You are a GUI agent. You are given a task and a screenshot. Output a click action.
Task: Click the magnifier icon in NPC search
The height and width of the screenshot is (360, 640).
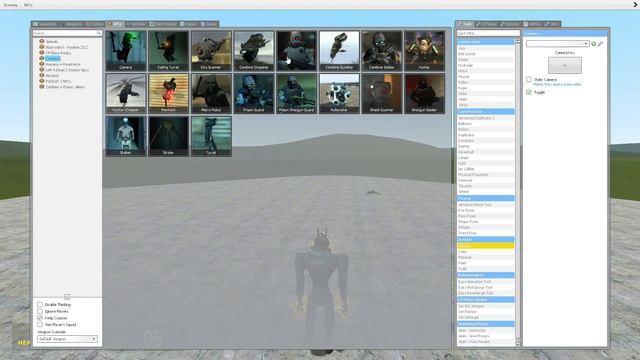(x=98, y=33)
